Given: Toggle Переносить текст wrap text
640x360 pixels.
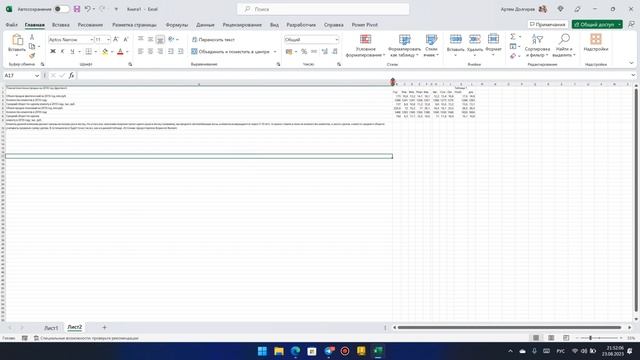Looking at the screenshot, I should click(x=213, y=40).
